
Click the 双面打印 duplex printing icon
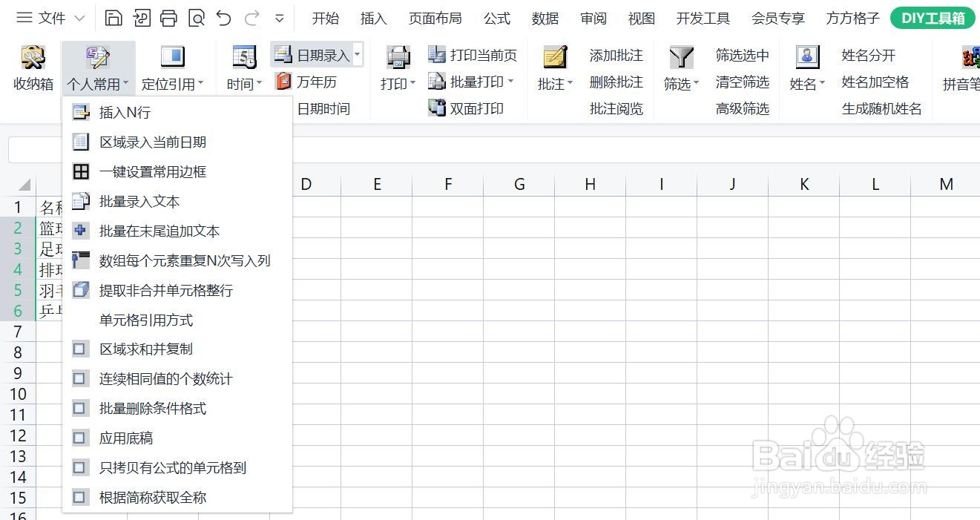[x=437, y=108]
